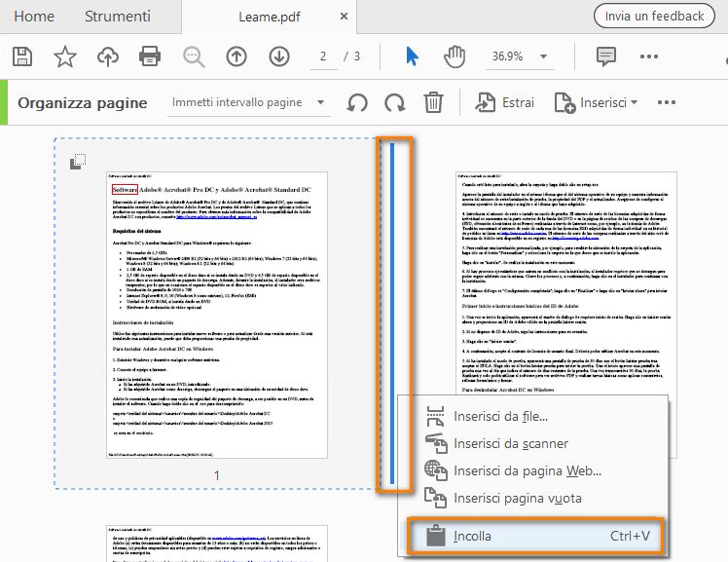Viewport: 728px width, 562px height.
Task: Rotate pages counterclockwise
Action: 357,102
